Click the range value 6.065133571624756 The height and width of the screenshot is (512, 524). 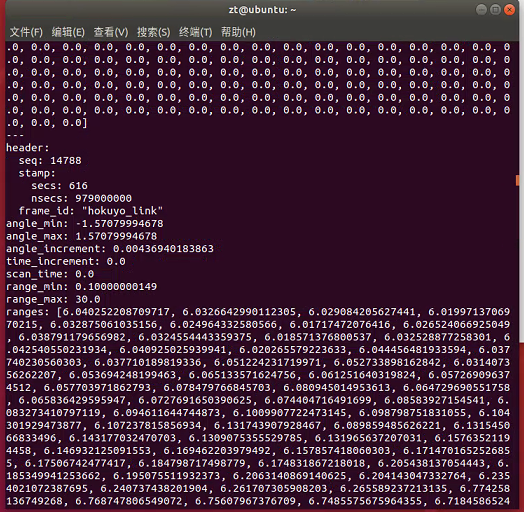pyautogui.click(x=242, y=375)
